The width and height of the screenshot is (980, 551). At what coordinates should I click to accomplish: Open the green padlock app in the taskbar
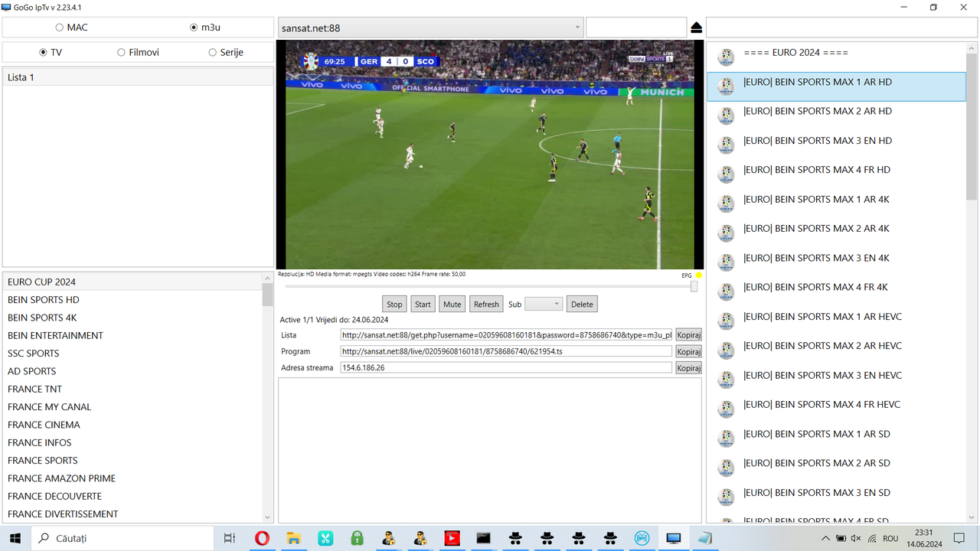tap(357, 538)
